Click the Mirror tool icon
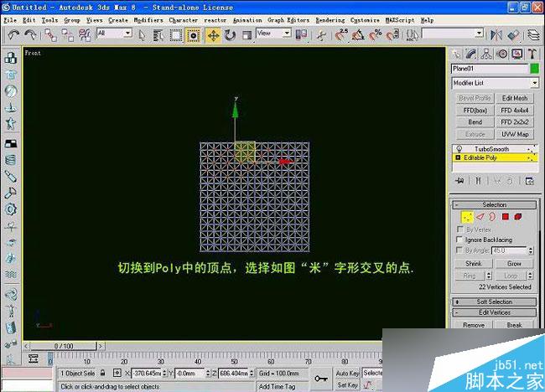This screenshot has width=545, height=392. (496, 34)
